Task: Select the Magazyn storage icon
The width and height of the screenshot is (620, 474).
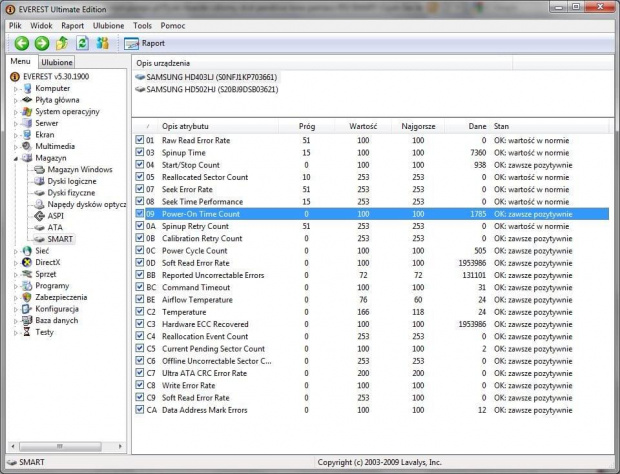Action: 27,158
